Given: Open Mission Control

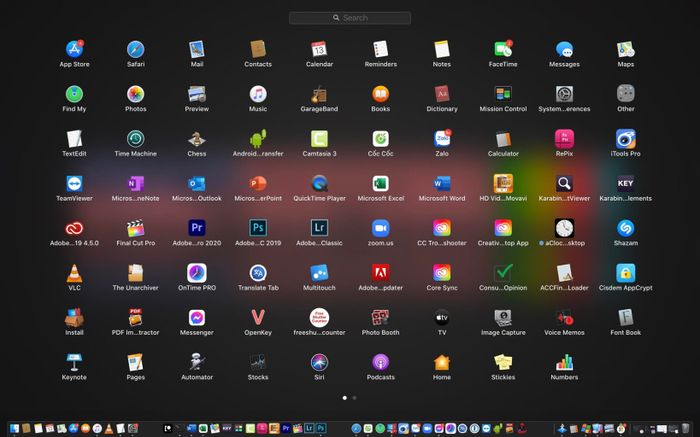Looking at the screenshot, I should click(503, 94).
